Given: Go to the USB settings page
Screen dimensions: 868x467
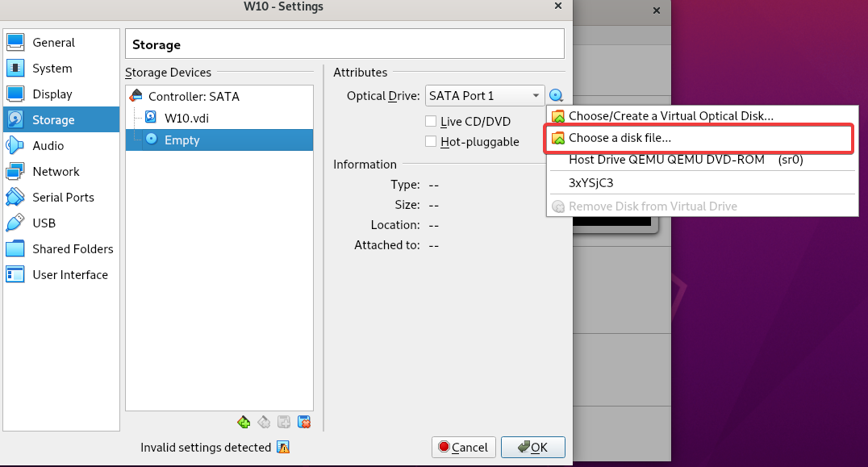Looking at the screenshot, I should (x=61, y=223).
